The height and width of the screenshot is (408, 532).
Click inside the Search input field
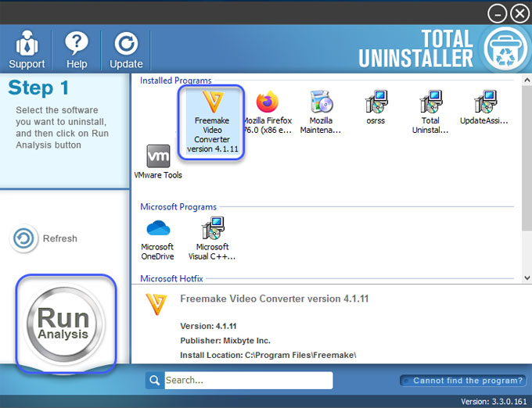coord(247,381)
